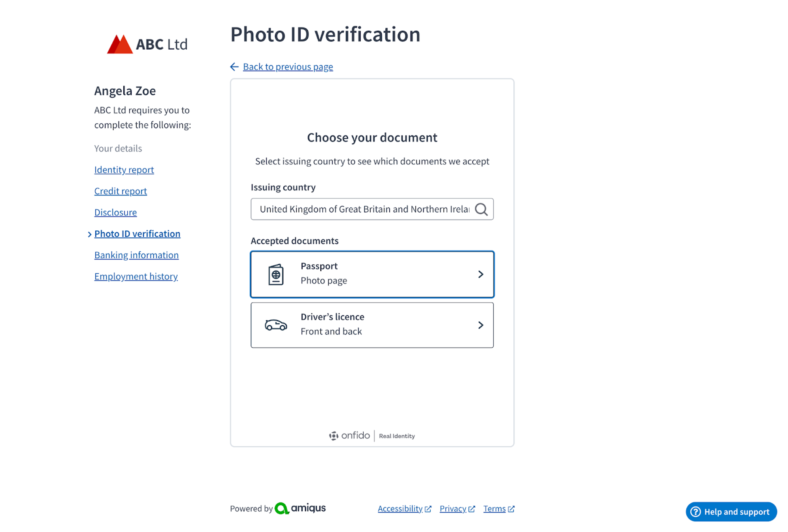Open Help and support button
The height and width of the screenshot is (532, 788).
tap(731, 512)
